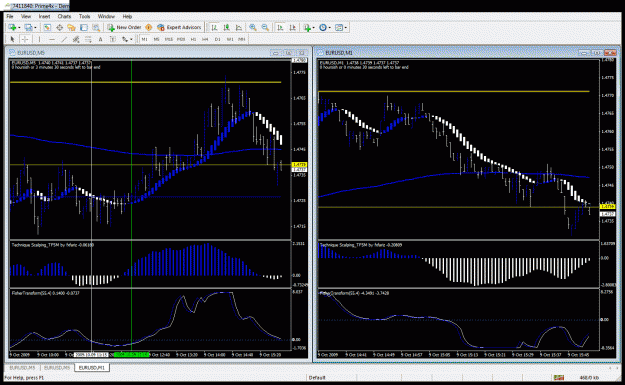
Task: Zoom in on the chart
Action: (x=253, y=28)
